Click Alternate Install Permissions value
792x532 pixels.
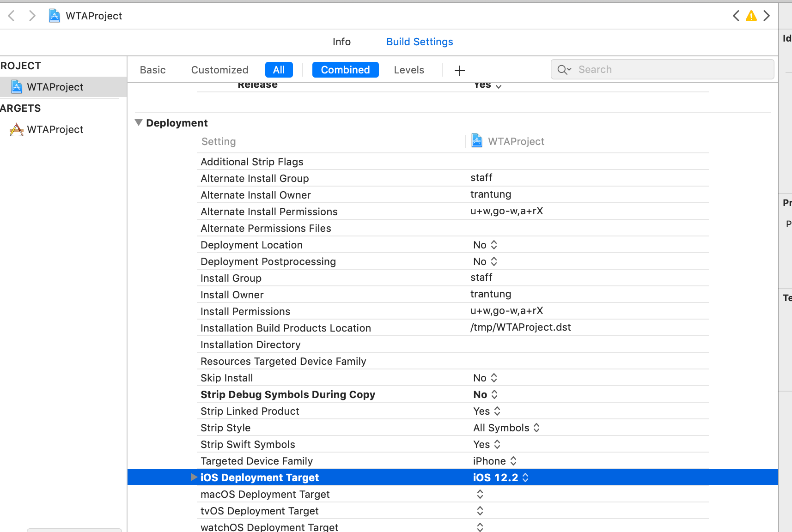coord(506,211)
